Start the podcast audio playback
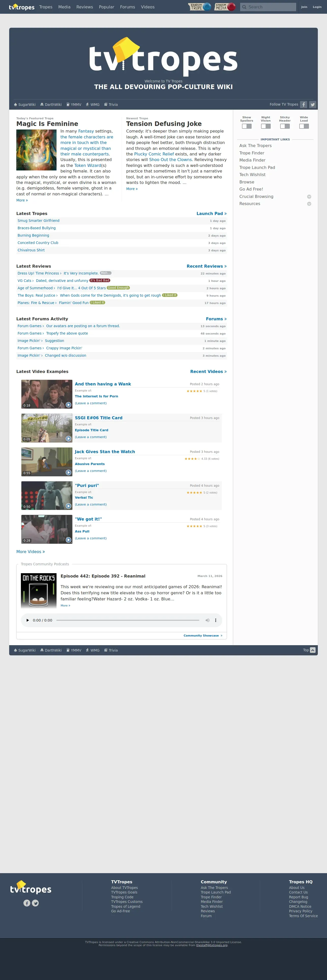The image size is (327, 980). 28,620
